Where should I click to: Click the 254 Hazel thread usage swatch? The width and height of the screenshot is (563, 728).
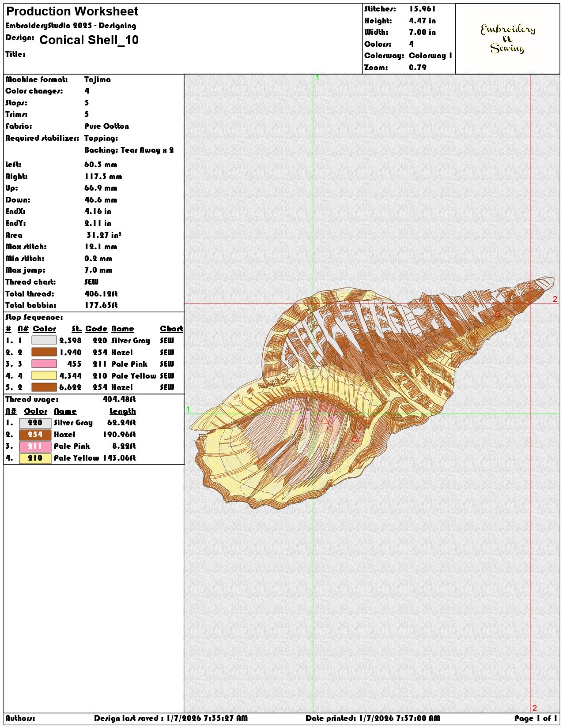(x=35, y=435)
